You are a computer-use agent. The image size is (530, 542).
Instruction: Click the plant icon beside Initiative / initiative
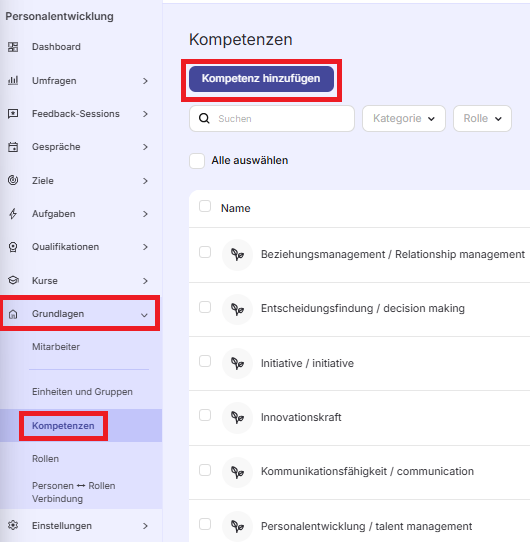[x=238, y=364]
